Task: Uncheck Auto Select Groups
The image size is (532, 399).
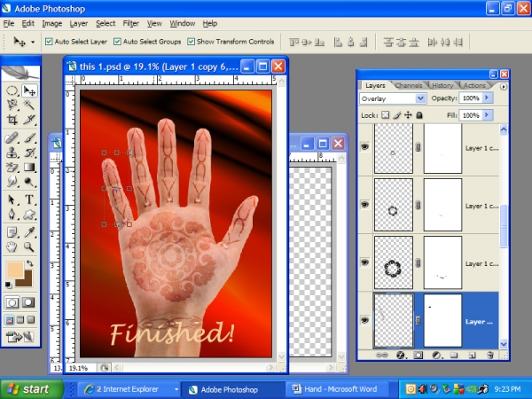Action: (x=117, y=42)
